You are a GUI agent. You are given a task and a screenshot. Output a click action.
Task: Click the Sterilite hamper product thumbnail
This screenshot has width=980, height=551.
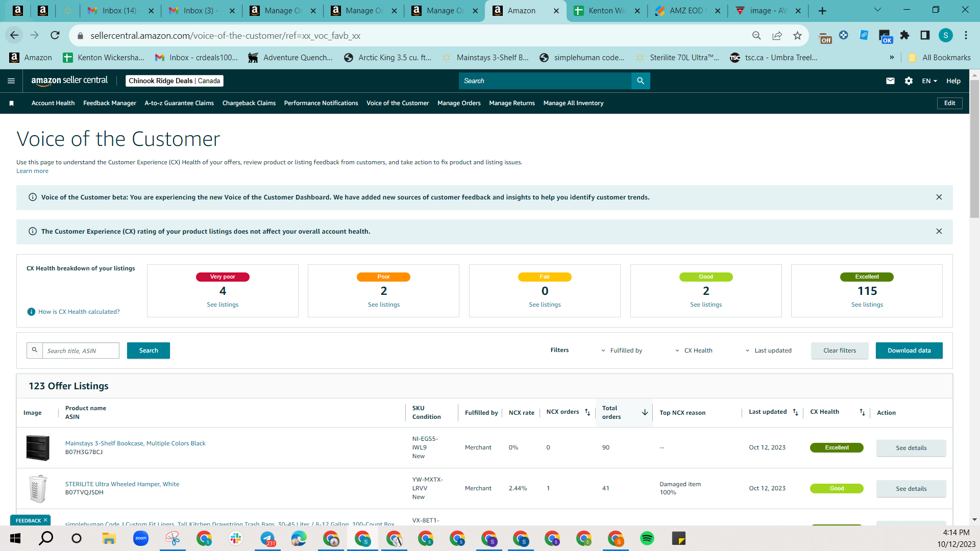(x=38, y=489)
